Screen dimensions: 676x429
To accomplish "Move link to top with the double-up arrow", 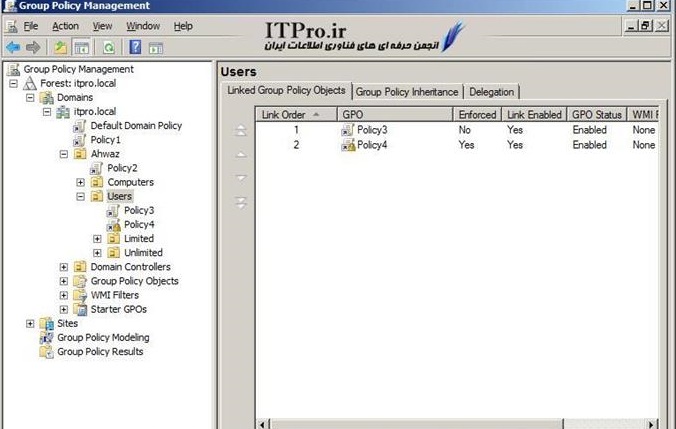I will [x=239, y=131].
